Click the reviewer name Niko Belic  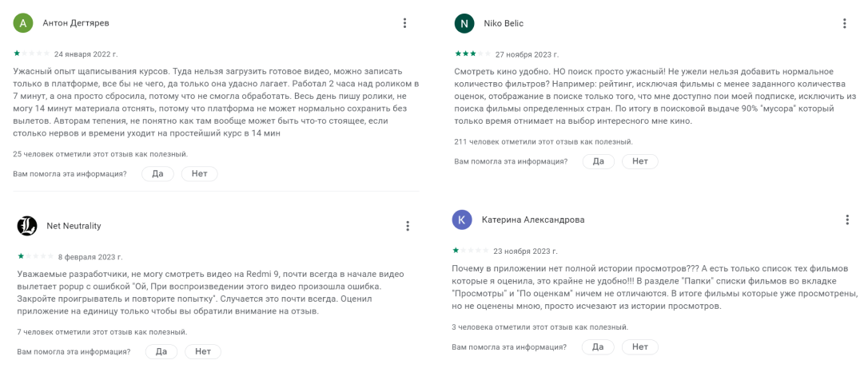point(504,23)
